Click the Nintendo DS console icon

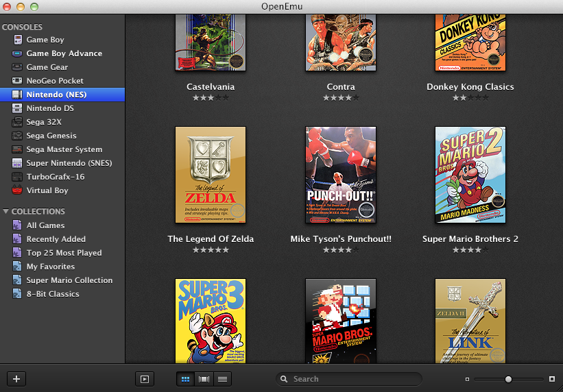pos(17,108)
